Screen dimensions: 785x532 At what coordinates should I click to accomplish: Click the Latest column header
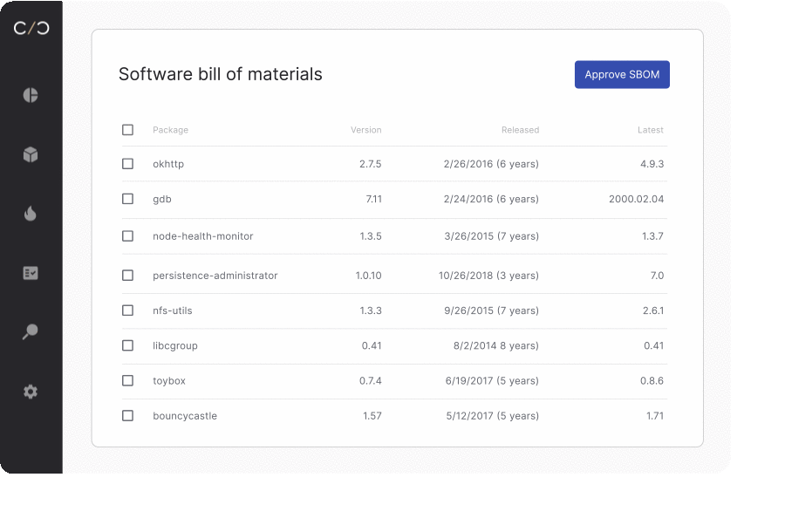click(651, 130)
